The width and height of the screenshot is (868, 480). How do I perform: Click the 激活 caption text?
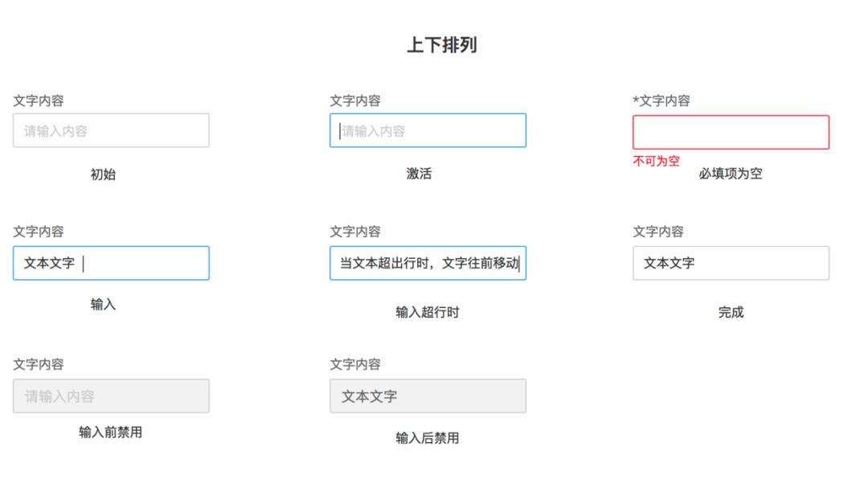pyautogui.click(x=419, y=173)
